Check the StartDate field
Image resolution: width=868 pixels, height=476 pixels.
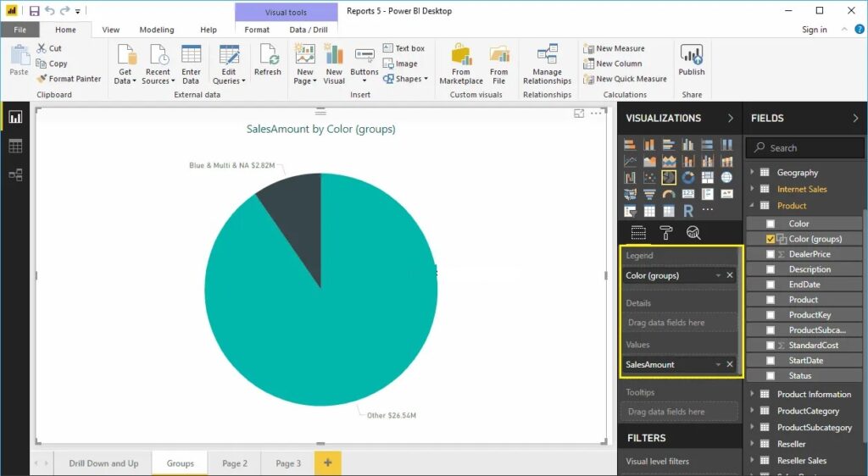[x=771, y=361]
